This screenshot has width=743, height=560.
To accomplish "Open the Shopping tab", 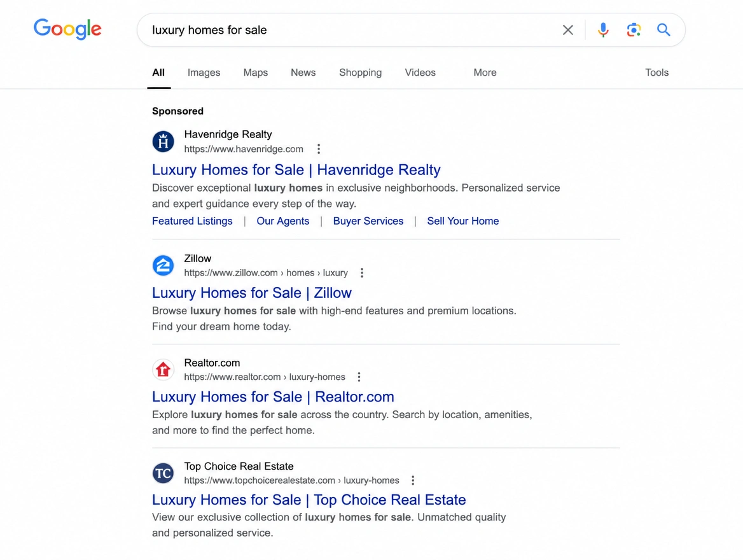I will click(x=360, y=73).
